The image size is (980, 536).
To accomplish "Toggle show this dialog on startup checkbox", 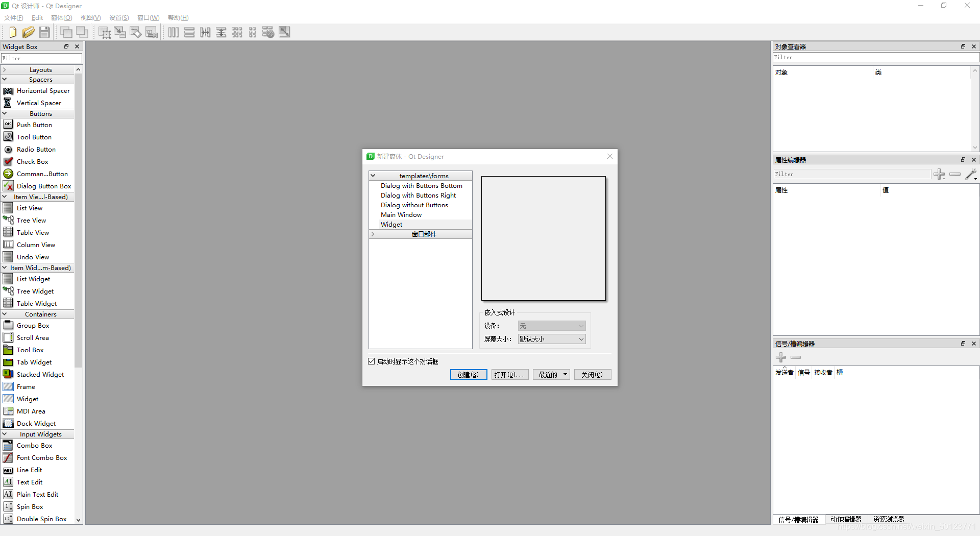I will 372,361.
